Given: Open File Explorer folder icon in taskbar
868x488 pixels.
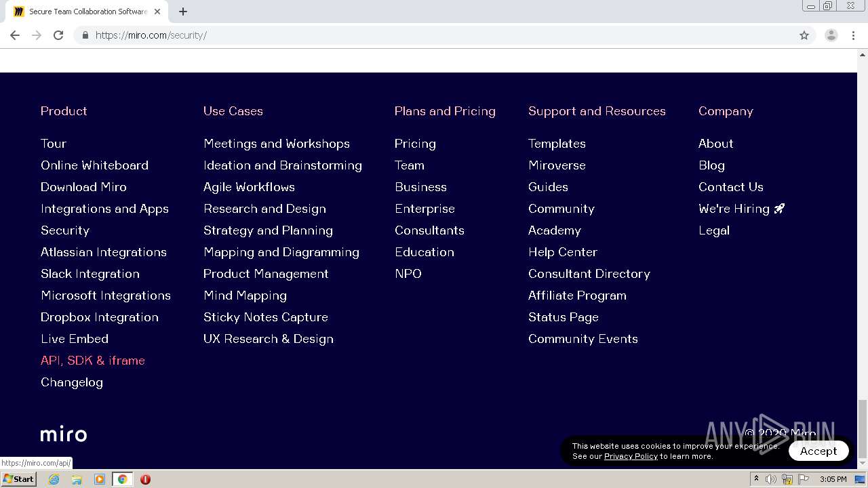Looking at the screenshot, I should click(x=77, y=479).
